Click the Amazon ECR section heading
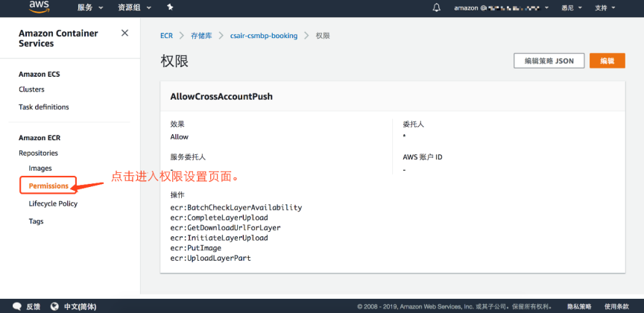 (40, 138)
